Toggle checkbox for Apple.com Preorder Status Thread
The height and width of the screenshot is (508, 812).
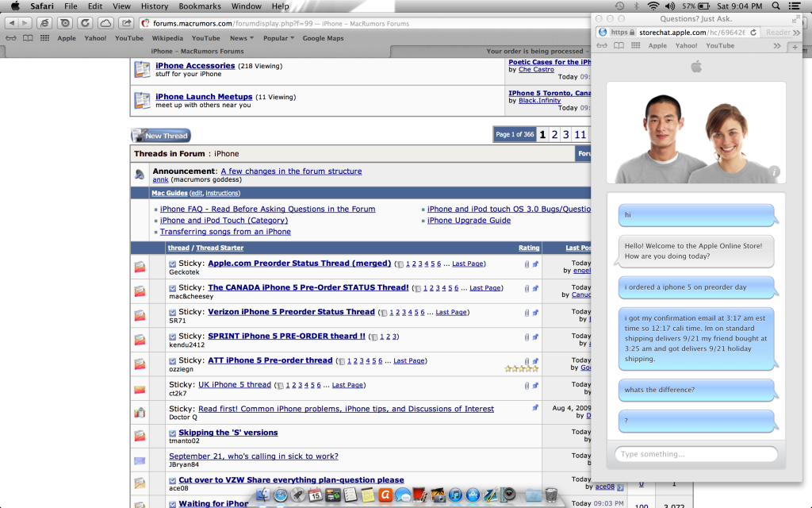[x=172, y=264]
